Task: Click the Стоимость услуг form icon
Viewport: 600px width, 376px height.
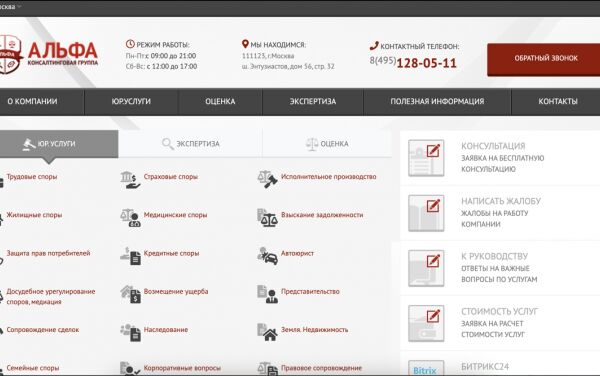Action: (x=426, y=323)
